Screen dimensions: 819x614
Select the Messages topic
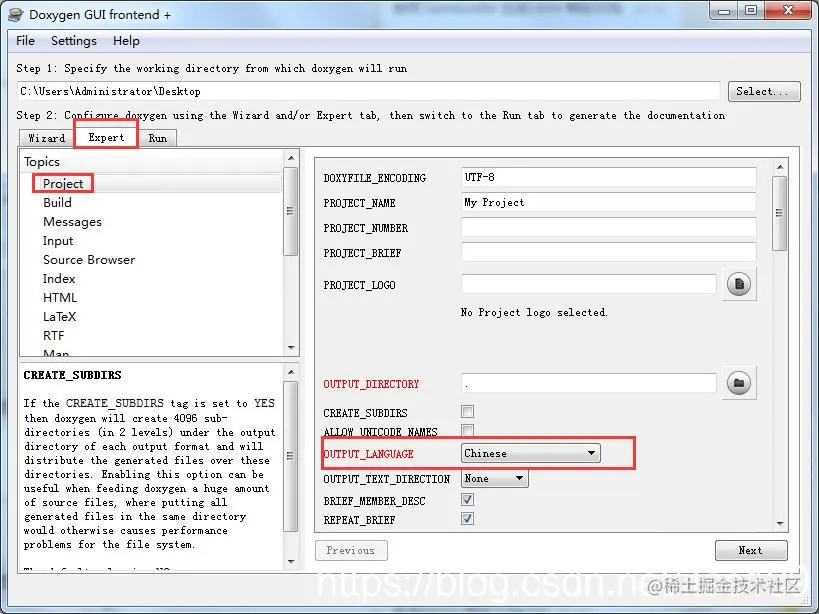click(x=72, y=221)
